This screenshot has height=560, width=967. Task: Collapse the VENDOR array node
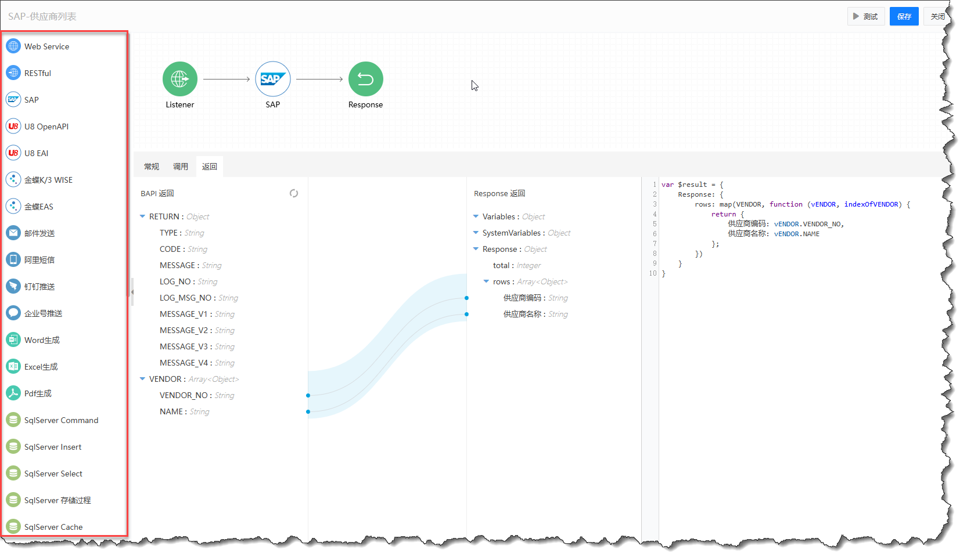pyautogui.click(x=142, y=379)
